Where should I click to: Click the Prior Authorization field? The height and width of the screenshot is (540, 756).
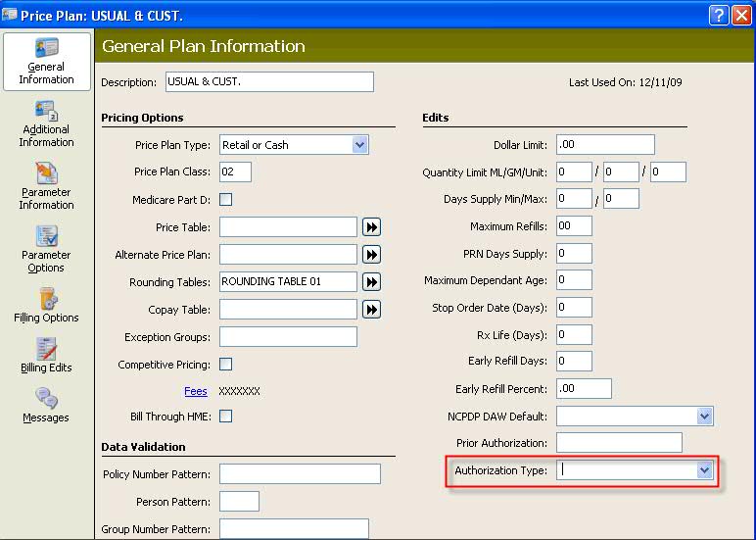(x=619, y=443)
